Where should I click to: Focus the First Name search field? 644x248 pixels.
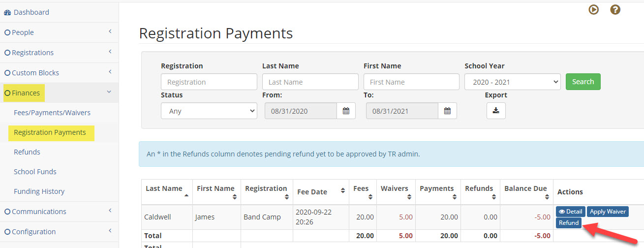(x=411, y=82)
